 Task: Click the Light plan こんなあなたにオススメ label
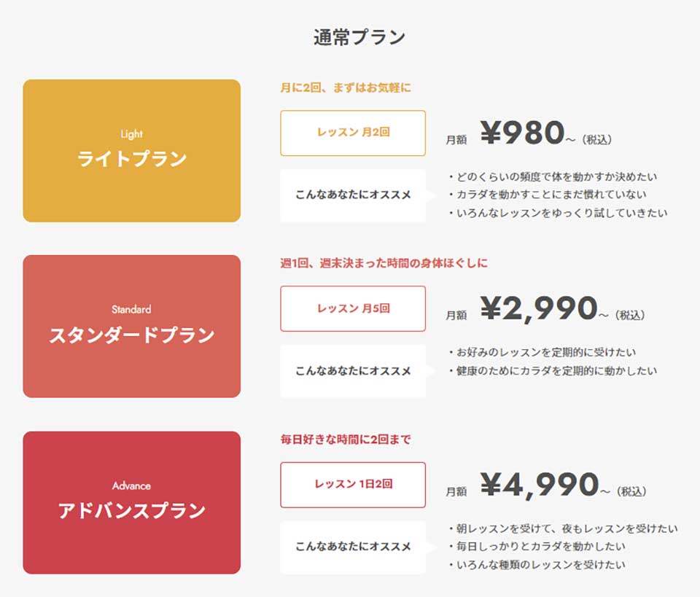tap(353, 195)
